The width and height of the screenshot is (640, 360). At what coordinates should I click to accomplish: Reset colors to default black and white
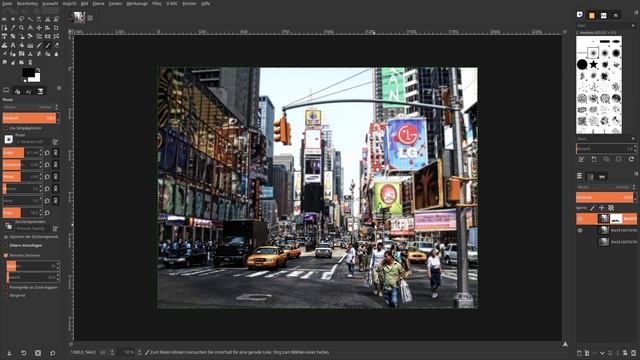[24, 80]
